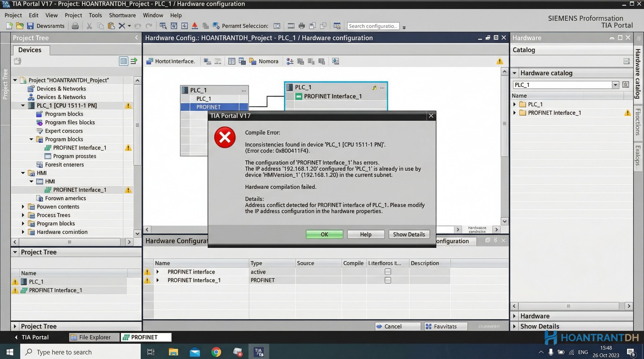The height and width of the screenshot is (359, 644).
Task: Click the Open project folder icon
Action: (x=20, y=26)
